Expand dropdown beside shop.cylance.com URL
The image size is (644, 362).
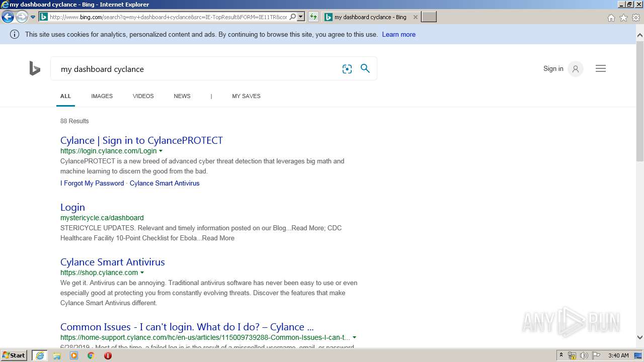pos(142,273)
